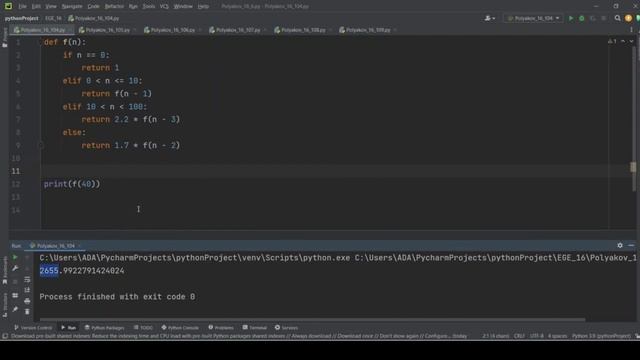The width and height of the screenshot is (640, 360).
Task: Open the Python Packages tool window
Action: 104,328
